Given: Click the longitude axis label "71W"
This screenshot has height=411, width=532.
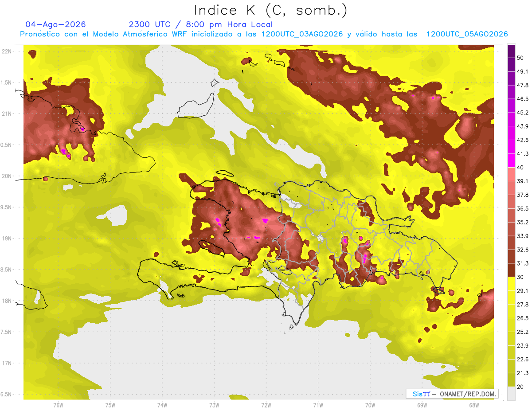Looking at the screenshot, I should (x=318, y=405).
